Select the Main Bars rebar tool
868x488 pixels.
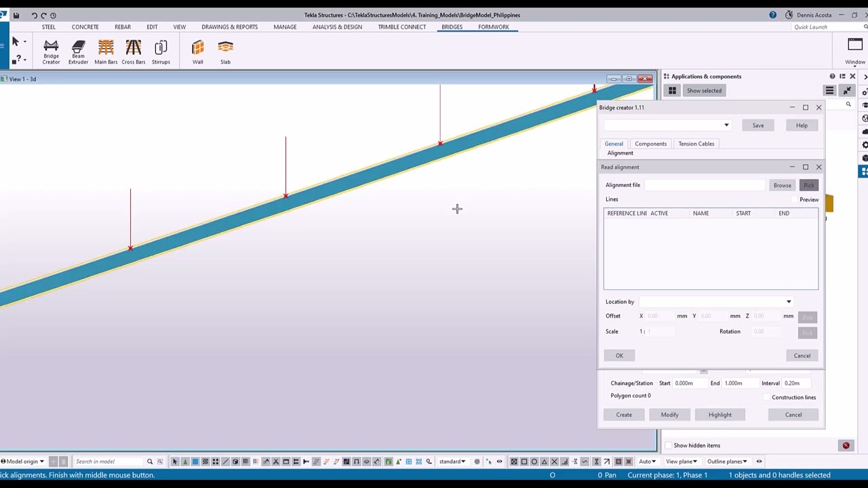pyautogui.click(x=106, y=52)
